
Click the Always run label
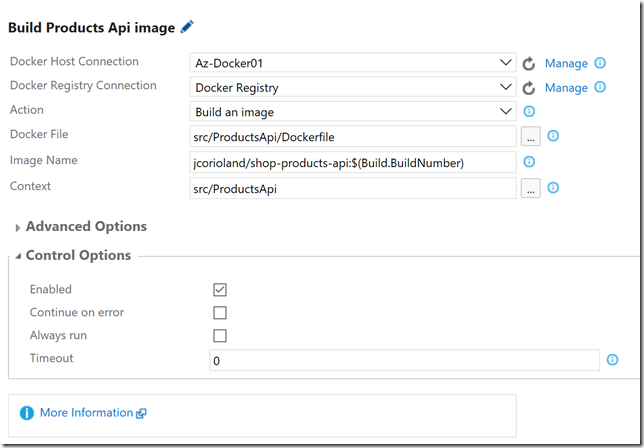tap(58, 335)
